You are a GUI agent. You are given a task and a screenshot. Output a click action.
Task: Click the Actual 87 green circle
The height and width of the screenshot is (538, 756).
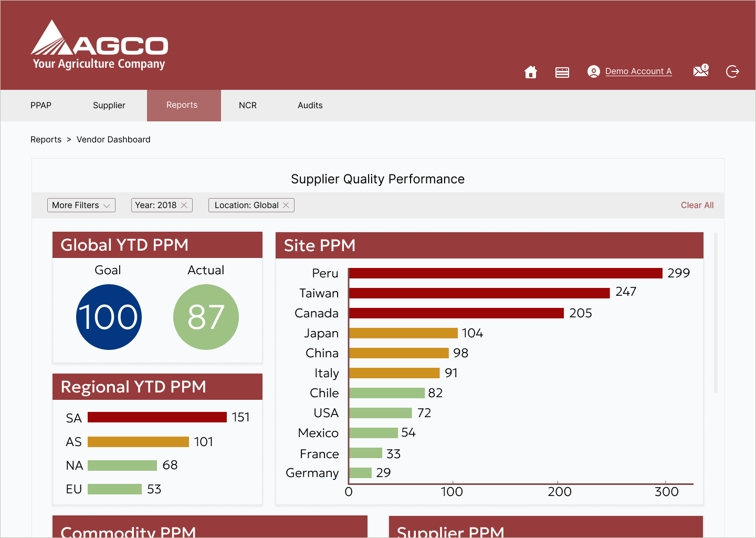(x=206, y=317)
